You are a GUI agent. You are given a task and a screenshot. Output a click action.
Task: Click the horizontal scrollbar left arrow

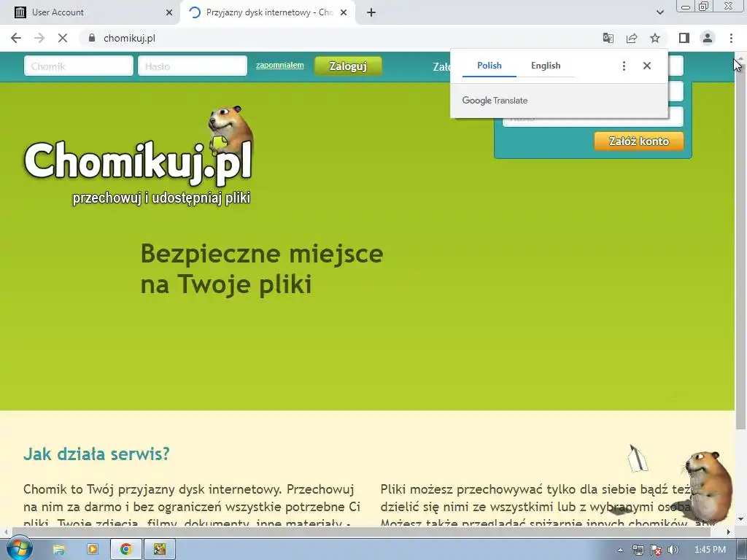click(x=5, y=531)
